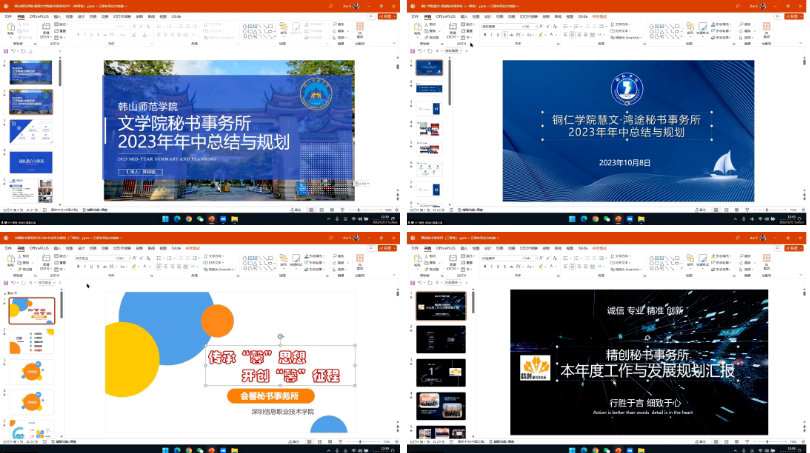
Task: Click Find icon in 韩山师范学院 window ribbon
Action: coord(338,24)
